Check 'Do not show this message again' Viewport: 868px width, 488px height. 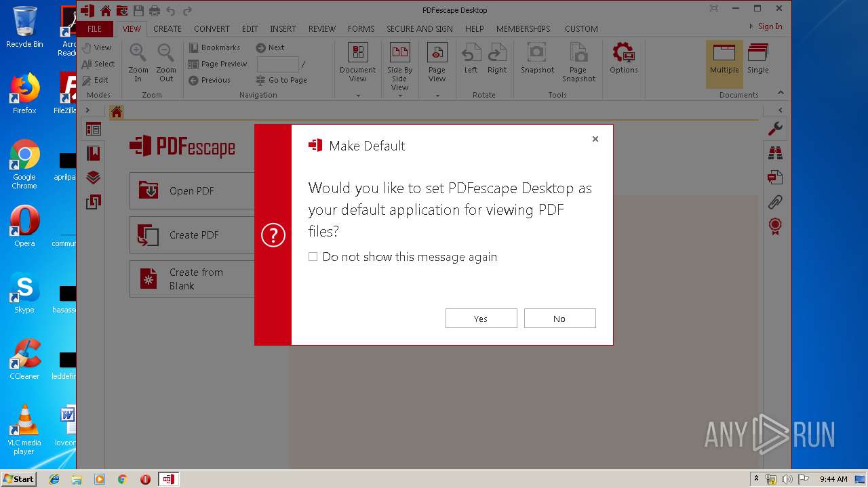click(313, 257)
